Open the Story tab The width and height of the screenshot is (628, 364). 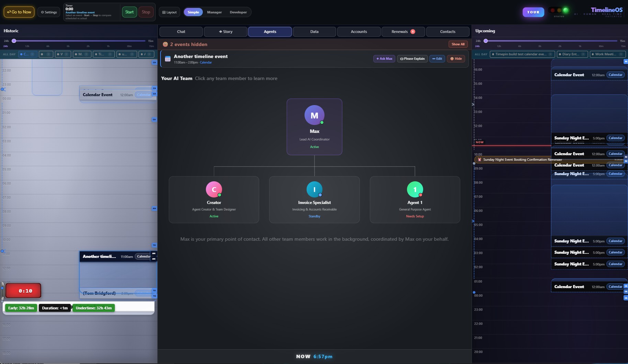[225, 32]
